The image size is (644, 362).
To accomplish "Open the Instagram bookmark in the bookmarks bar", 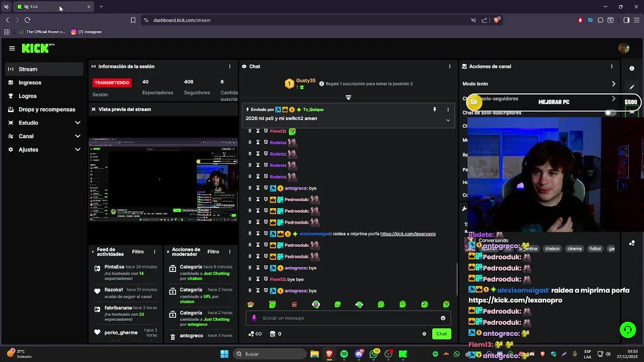I will (x=87, y=32).
